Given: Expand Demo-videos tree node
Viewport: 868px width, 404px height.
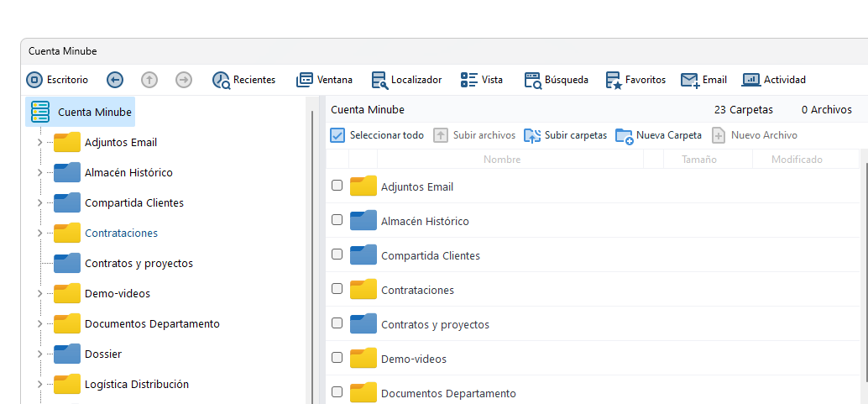Looking at the screenshot, I should [39, 294].
